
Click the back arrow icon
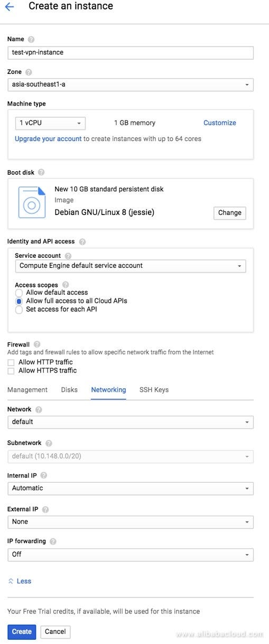(x=9, y=7)
